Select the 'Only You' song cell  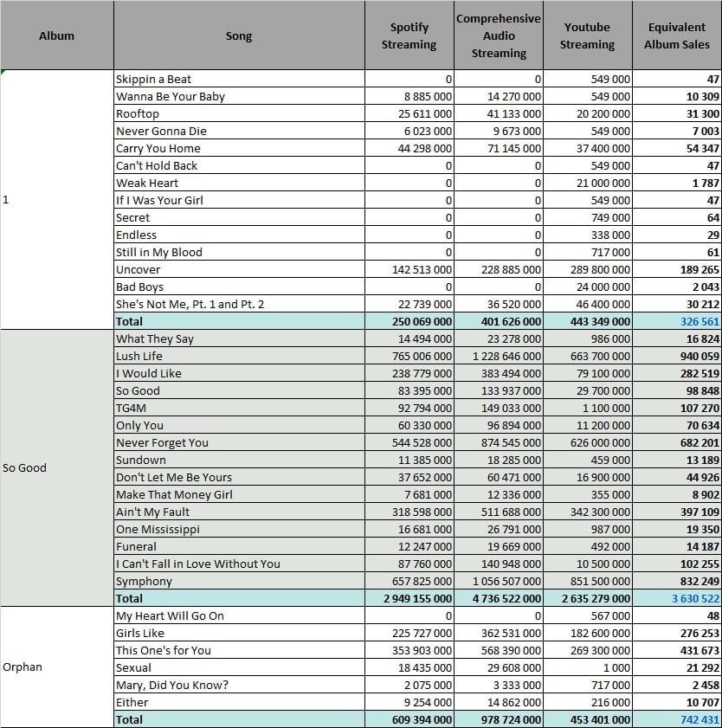[239, 425]
